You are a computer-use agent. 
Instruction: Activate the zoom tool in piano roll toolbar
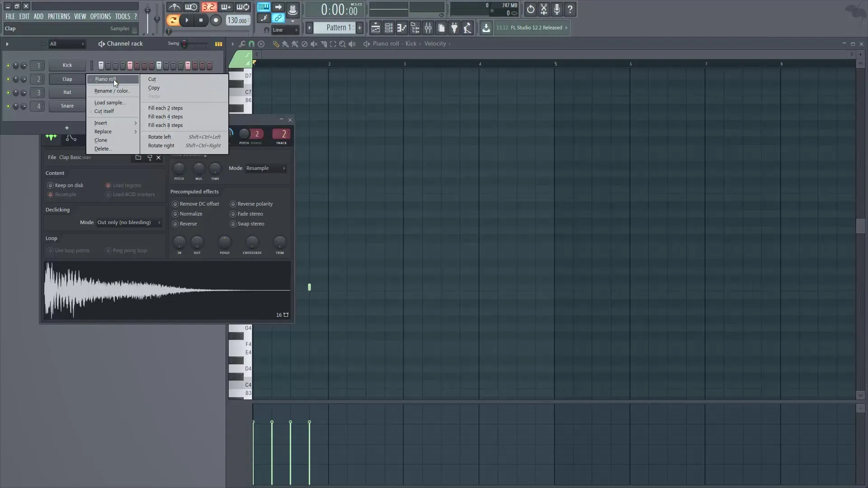343,43
